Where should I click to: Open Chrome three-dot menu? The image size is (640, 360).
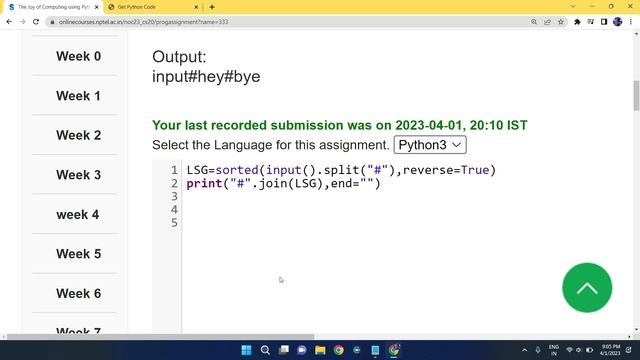631,22
